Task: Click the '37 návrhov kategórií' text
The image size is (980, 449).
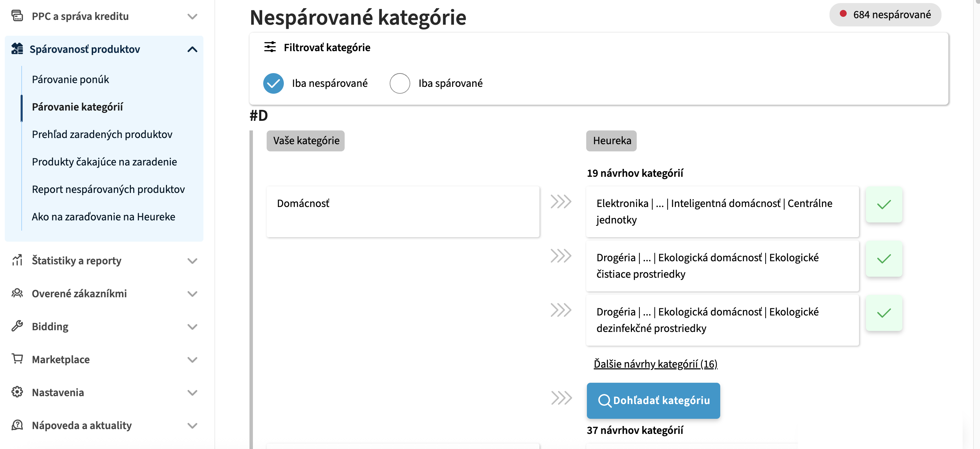Action: coord(635,430)
